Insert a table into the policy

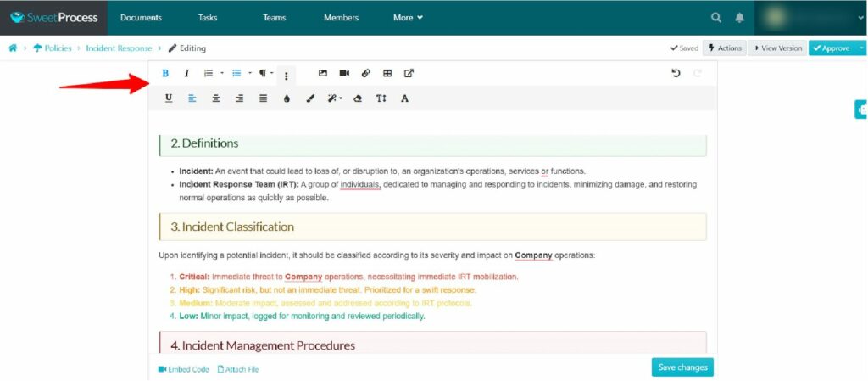(x=387, y=73)
